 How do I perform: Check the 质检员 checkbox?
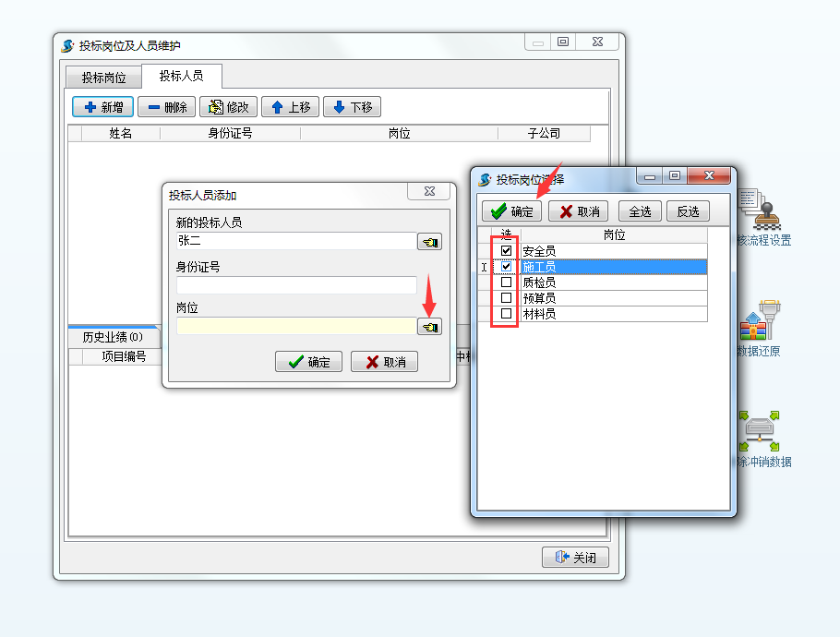pyautogui.click(x=506, y=282)
